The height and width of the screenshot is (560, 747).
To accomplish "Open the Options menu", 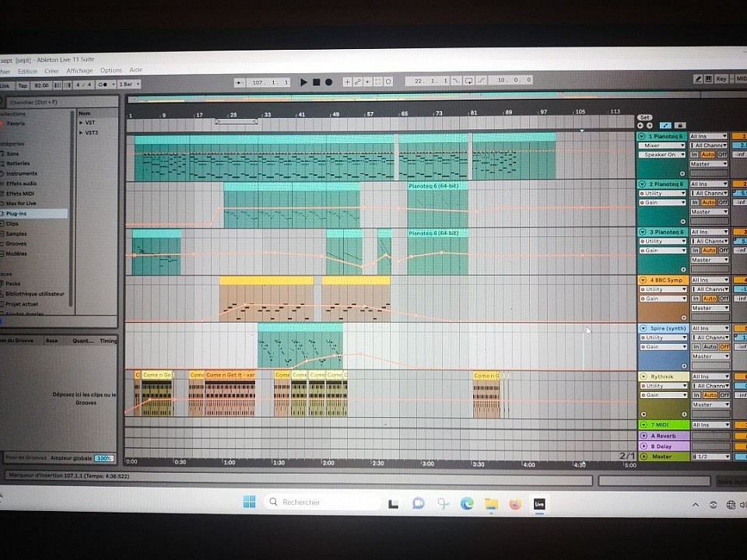I will [x=110, y=71].
